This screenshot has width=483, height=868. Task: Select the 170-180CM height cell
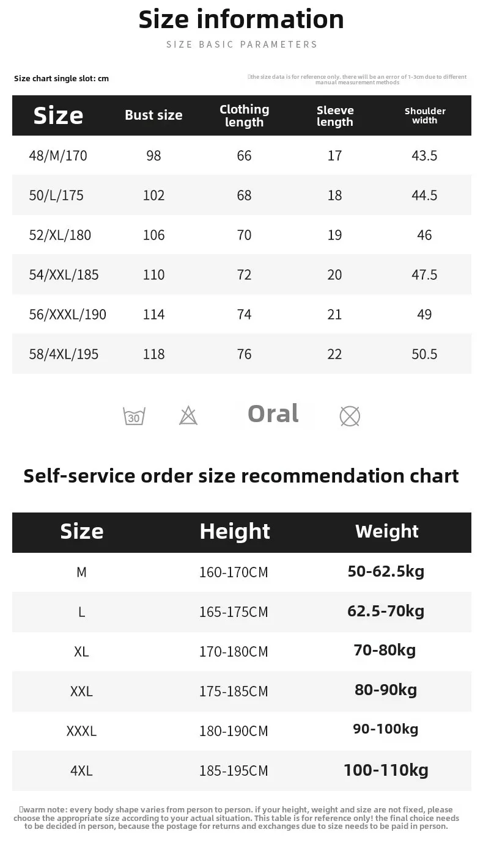tap(234, 652)
